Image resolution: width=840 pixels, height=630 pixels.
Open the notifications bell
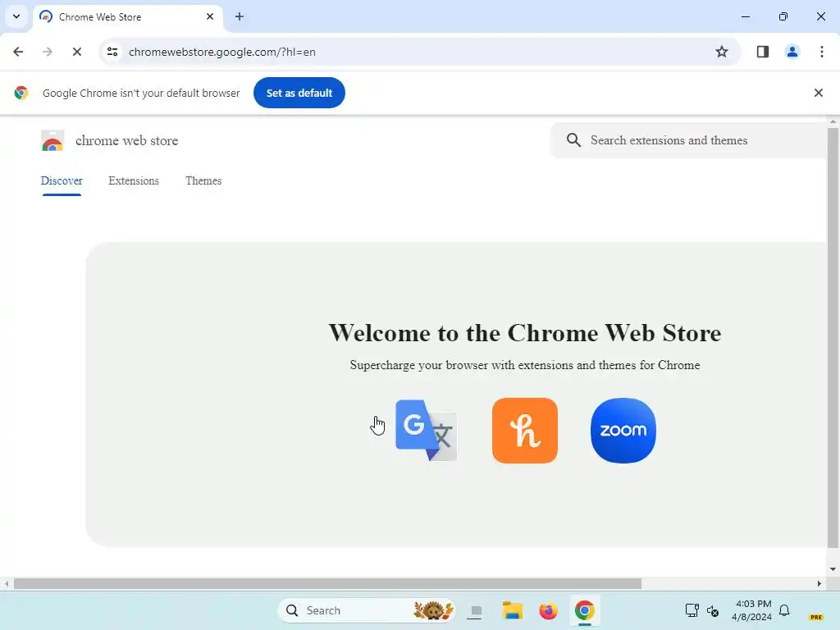(x=783, y=610)
